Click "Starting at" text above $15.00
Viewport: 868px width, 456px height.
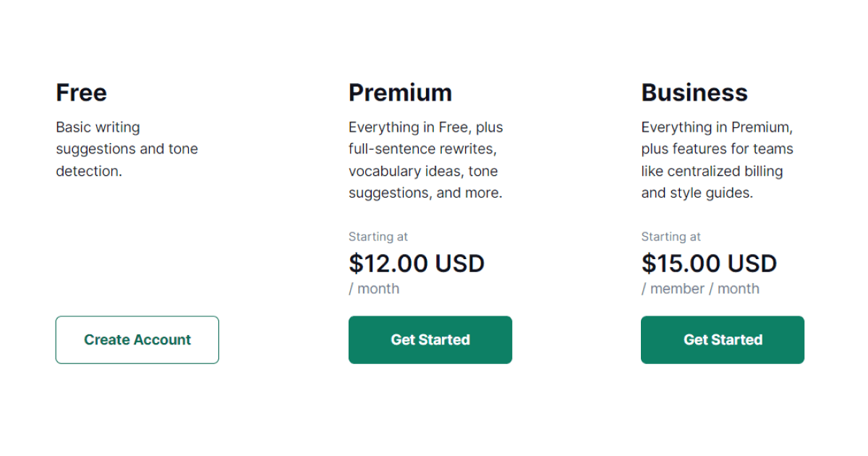click(671, 237)
